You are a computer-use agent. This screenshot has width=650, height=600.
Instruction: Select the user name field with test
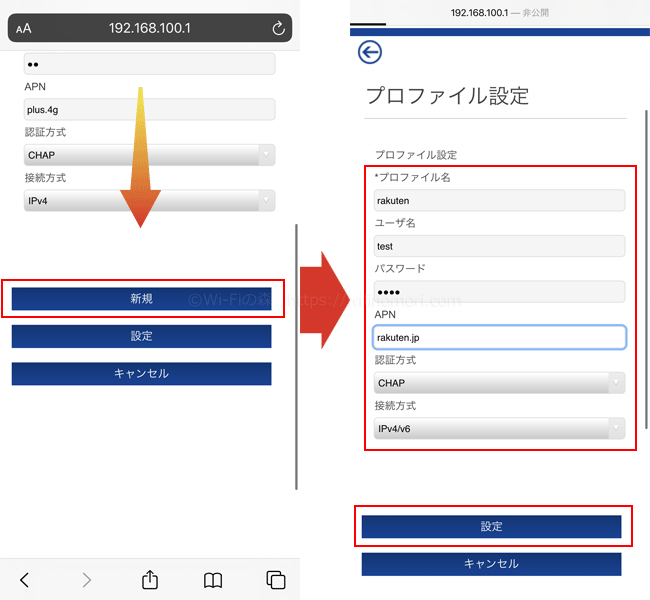pos(500,246)
